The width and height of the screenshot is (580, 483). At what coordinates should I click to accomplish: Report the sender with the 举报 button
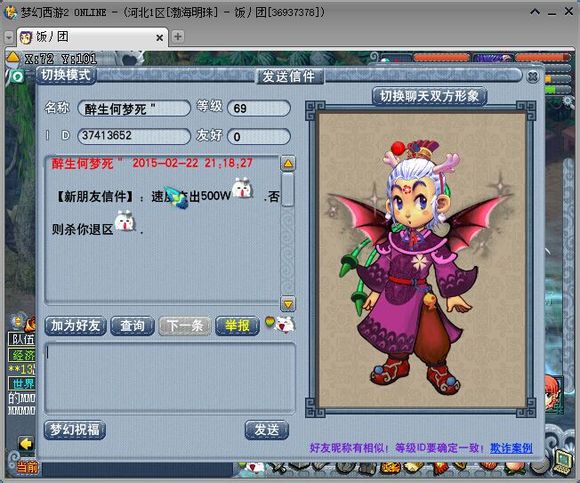point(237,326)
